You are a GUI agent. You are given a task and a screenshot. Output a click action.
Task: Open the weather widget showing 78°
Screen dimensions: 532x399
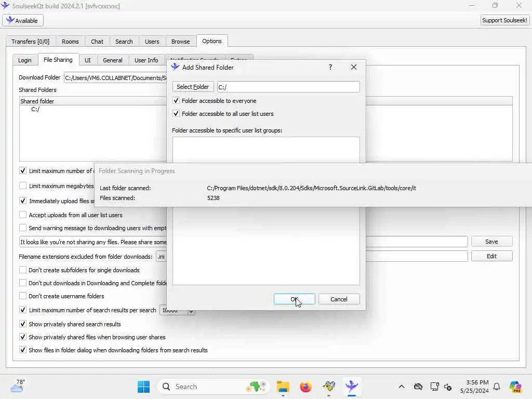18,386
